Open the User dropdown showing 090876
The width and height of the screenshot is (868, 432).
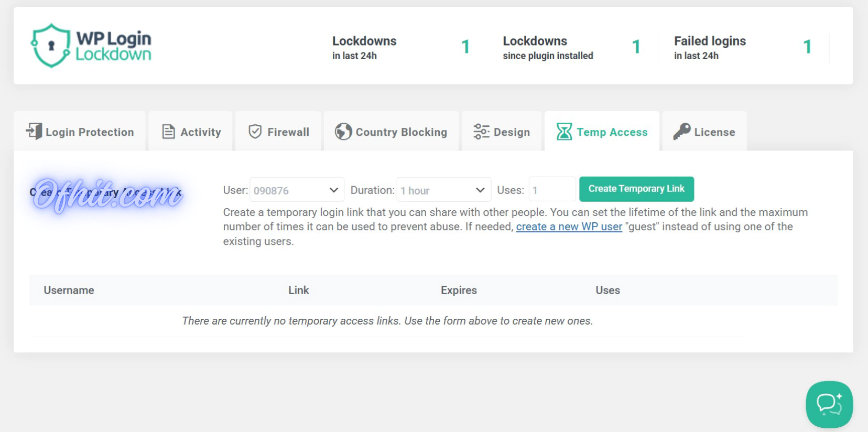tap(297, 190)
